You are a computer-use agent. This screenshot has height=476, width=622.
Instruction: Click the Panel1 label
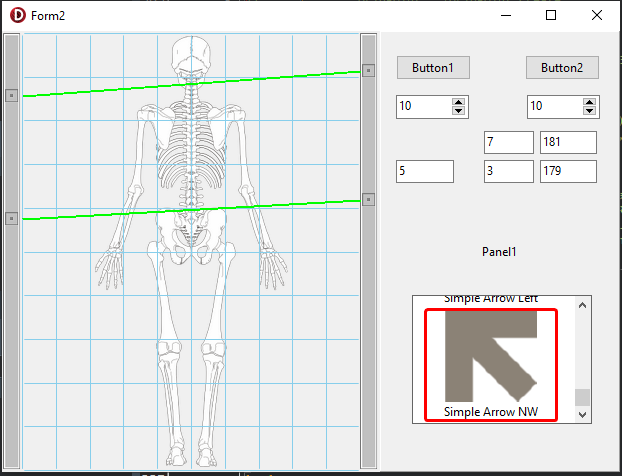[499, 252]
